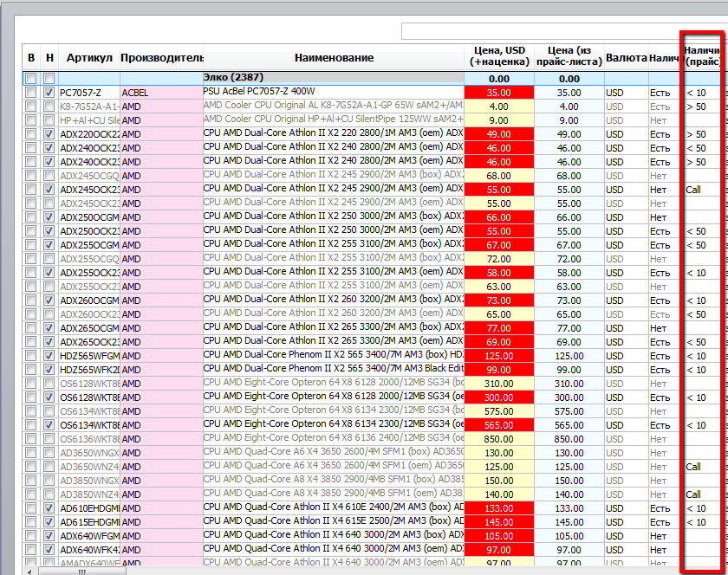Viewport: 728px width, 575px height.
Task: Click the red 105.00 price cell
Action: (499, 536)
